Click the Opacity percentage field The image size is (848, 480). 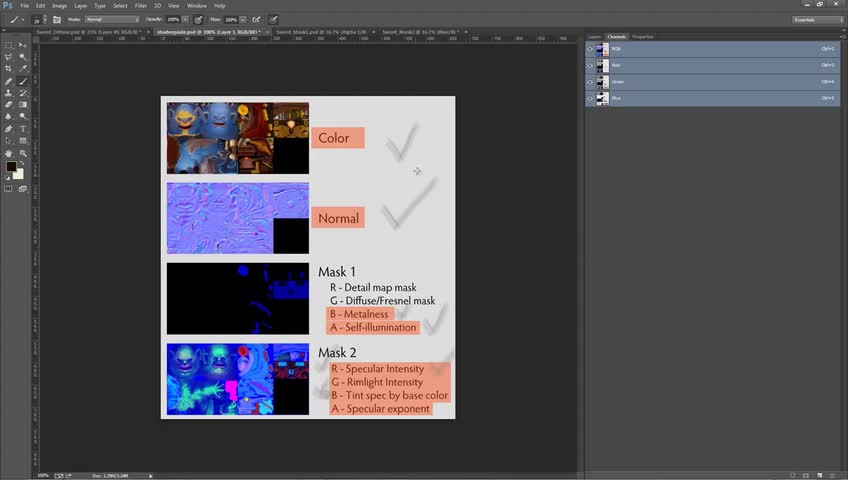click(173, 19)
